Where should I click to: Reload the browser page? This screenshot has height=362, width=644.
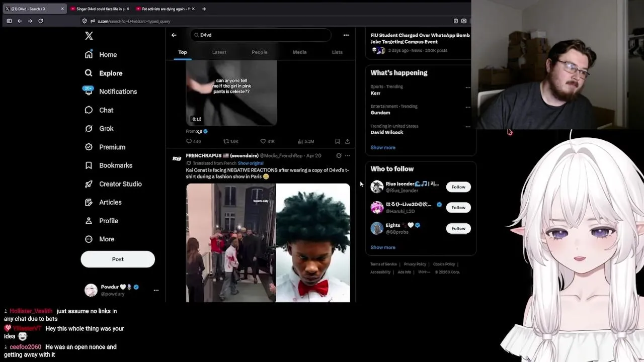(x=41, y=21)
